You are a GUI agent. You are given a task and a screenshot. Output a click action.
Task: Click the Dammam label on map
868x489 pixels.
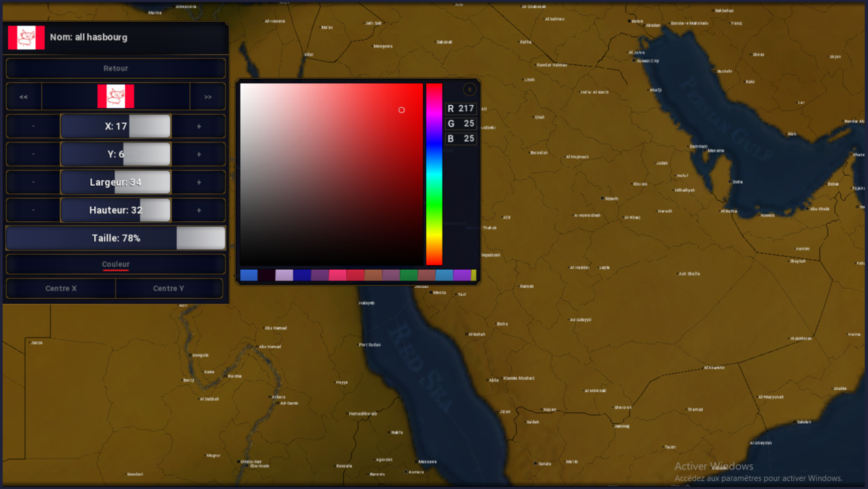698,146
